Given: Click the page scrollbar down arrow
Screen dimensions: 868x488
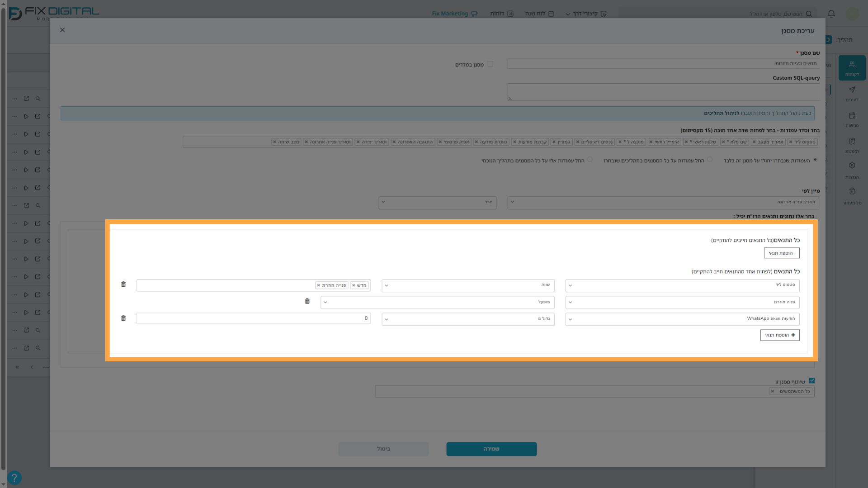Looking at the screenshot, I should (3, 484).
